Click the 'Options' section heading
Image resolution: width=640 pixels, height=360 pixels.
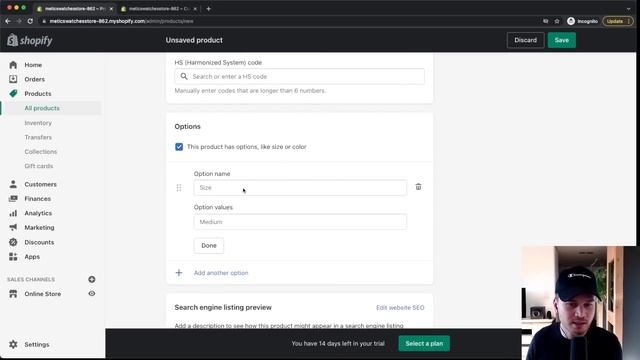tap(187, 127)
